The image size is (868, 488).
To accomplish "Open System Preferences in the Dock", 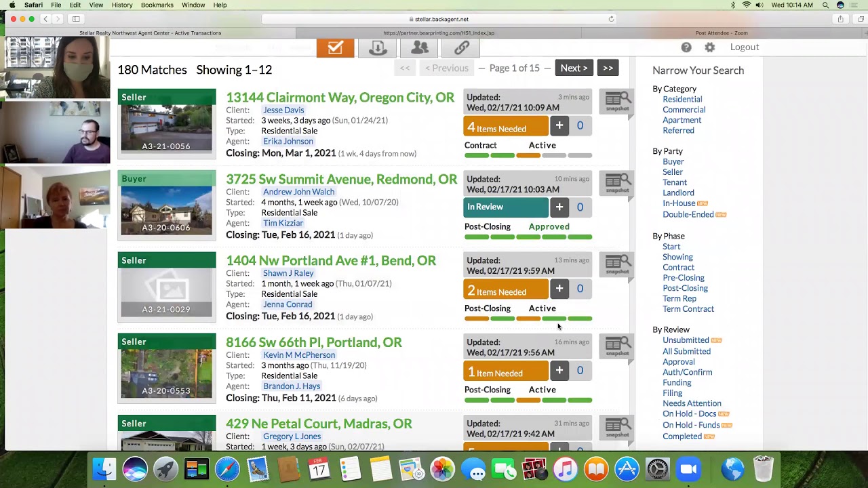I will pyautogui.click(x=657, y=469).
